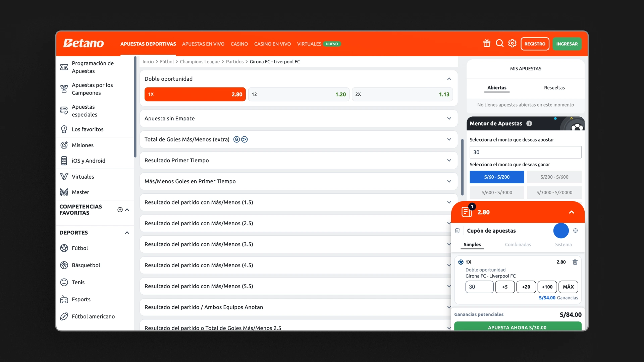This screenshot has width=644, height=362.
Task: Click the Apuestas especiales icon
Action: [x=64, y=111]
